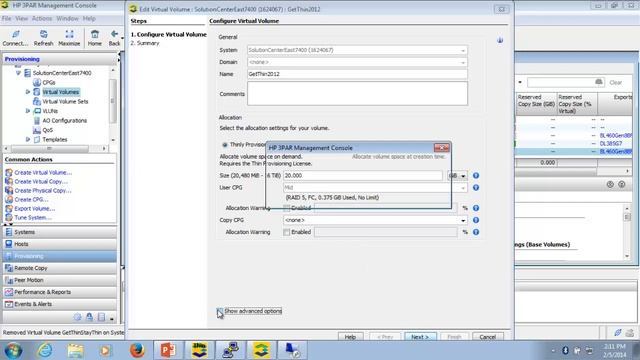Close the HP 3PAR Management Console popup
The height and width of the screenshot is (360, 640).
pos(442,148)
